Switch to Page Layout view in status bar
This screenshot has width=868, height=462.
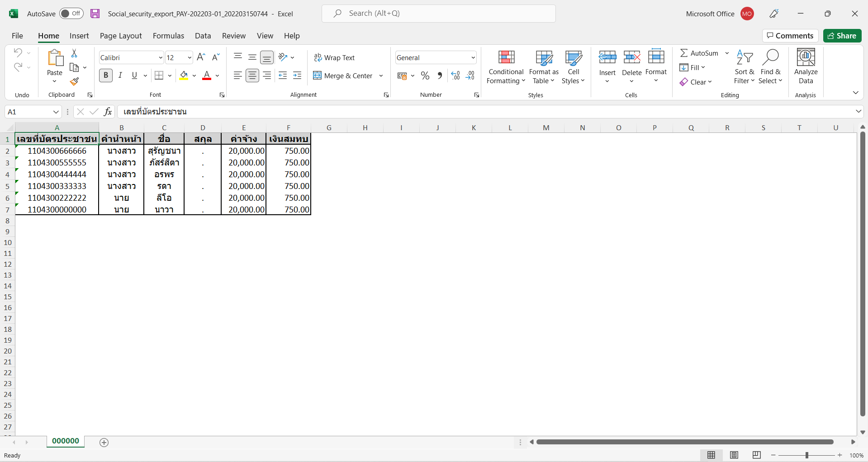[x=734, y=455]
